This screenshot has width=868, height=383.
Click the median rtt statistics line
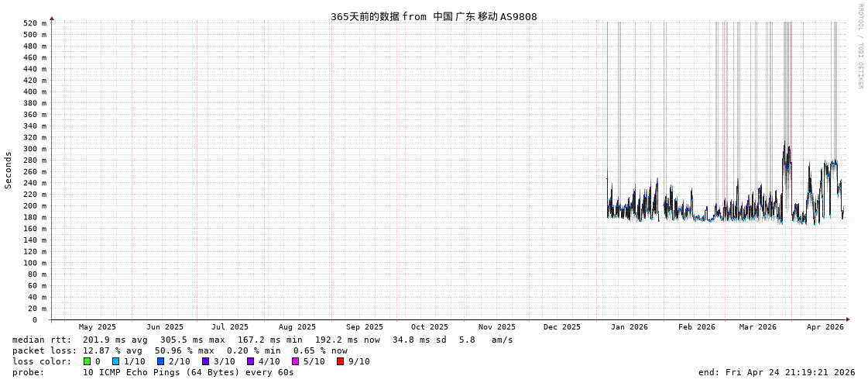click(x=262, y=340)
